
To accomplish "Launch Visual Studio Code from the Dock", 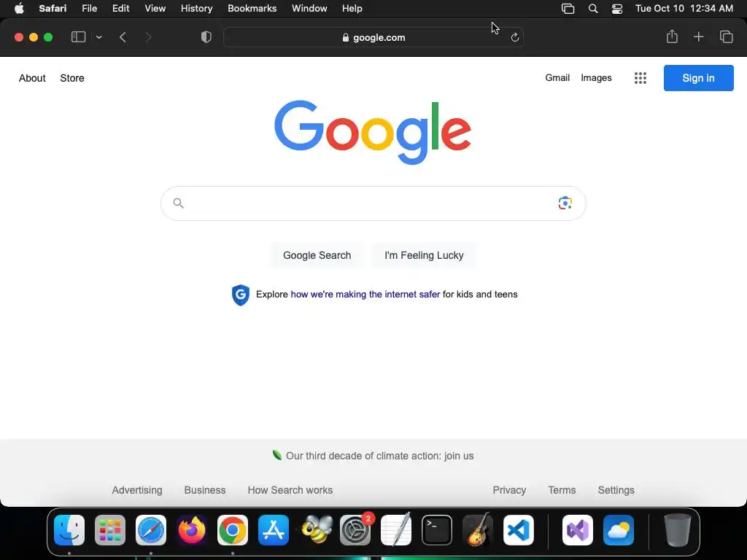I will coord(519,530).
